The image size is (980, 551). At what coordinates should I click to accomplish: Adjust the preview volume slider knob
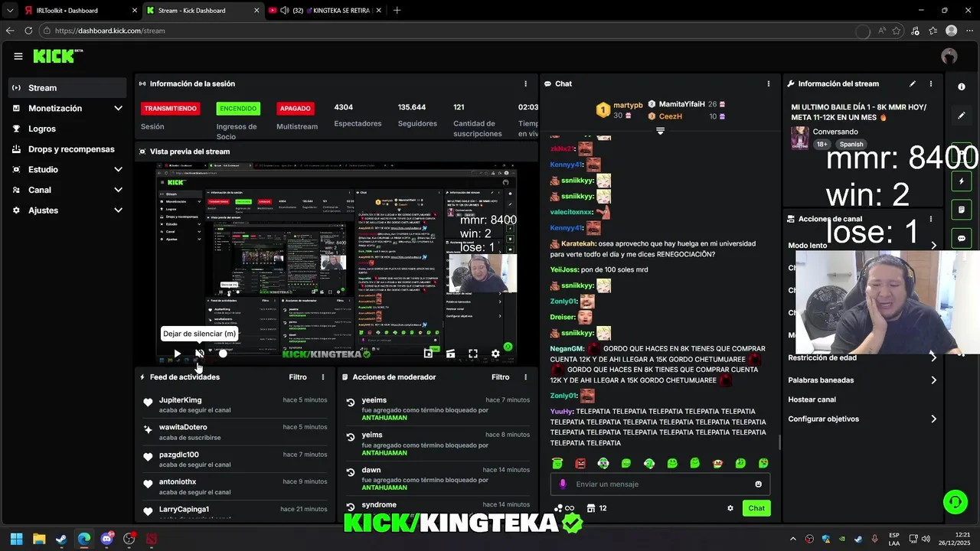click(x=223, y=354)
